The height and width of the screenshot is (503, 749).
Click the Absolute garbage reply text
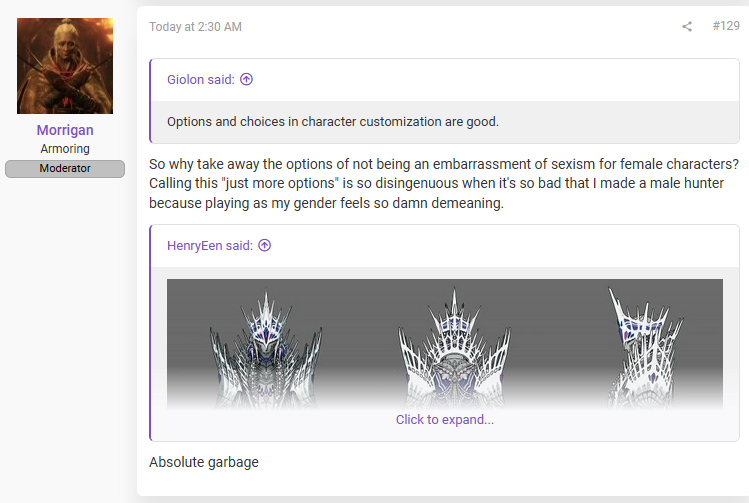(204, 462)
